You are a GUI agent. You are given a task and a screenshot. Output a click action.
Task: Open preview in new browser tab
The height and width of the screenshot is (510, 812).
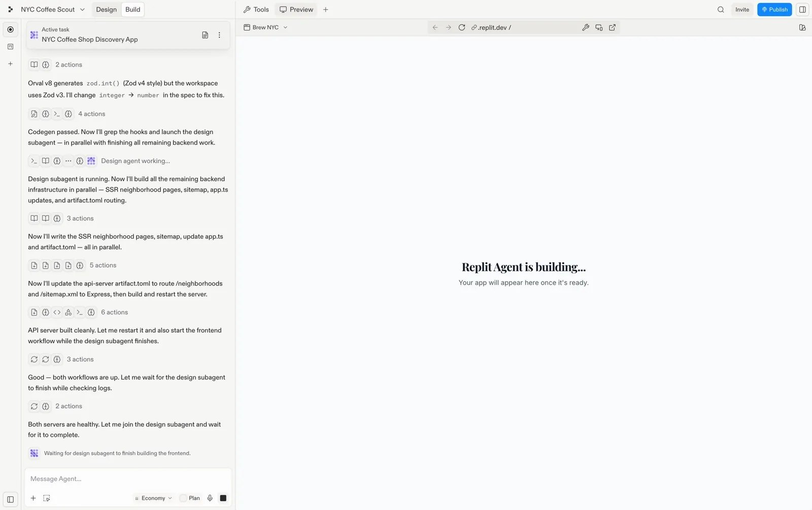coord(612,27)
